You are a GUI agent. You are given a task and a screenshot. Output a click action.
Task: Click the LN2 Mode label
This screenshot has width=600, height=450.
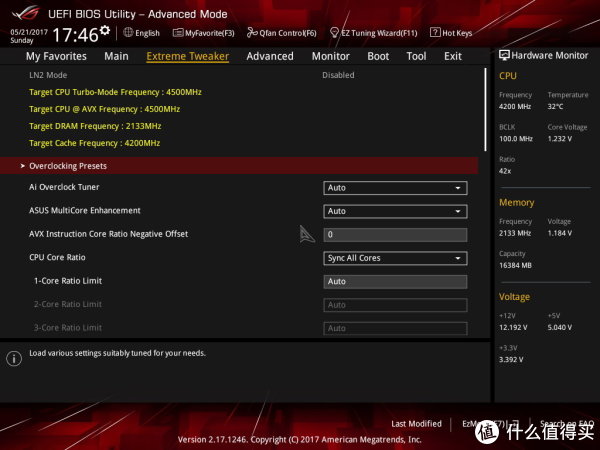[x=48, y=75]
